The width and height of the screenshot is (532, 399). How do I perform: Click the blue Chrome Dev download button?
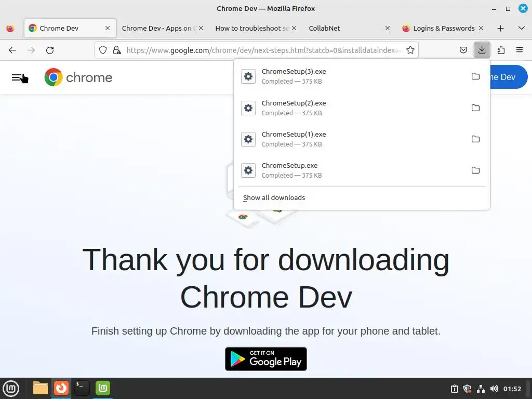click(x=508, y=77)
